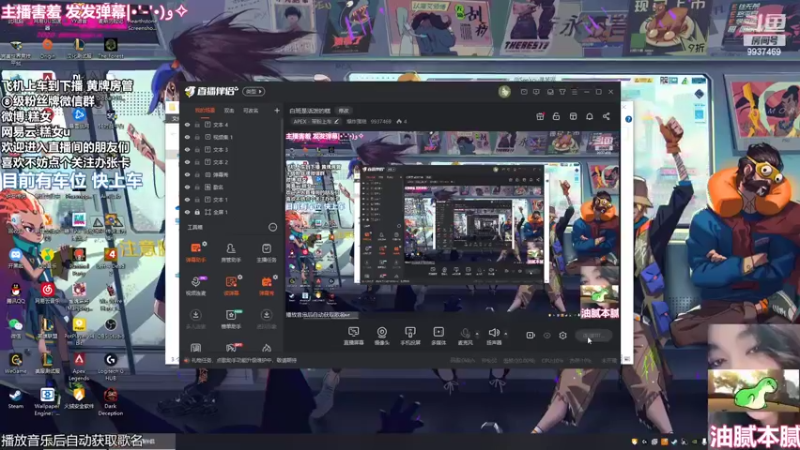Screen dimensions: 800x450
Task: Lock the 视频集 1 layer
Action: 197,137
